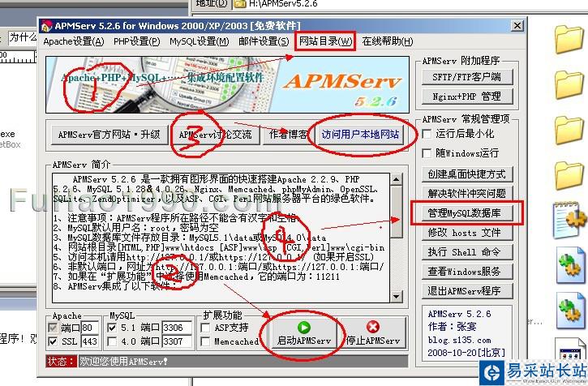
Task: Click 创建桌面快捷方式 button
Action: [x=467, y=174]
